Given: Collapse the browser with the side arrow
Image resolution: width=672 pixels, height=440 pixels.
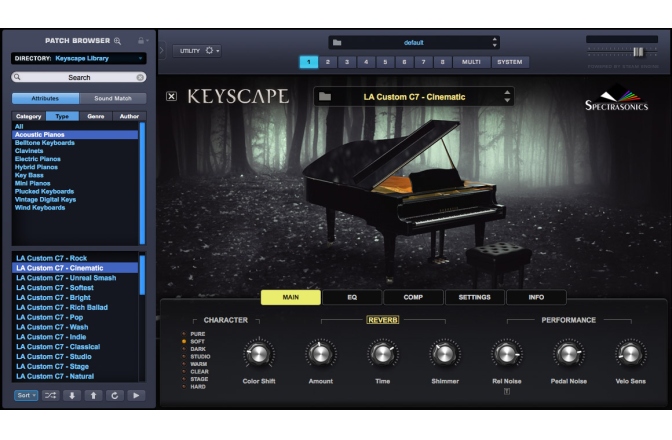Looking at the screenshot, I should tap(162, 51).
